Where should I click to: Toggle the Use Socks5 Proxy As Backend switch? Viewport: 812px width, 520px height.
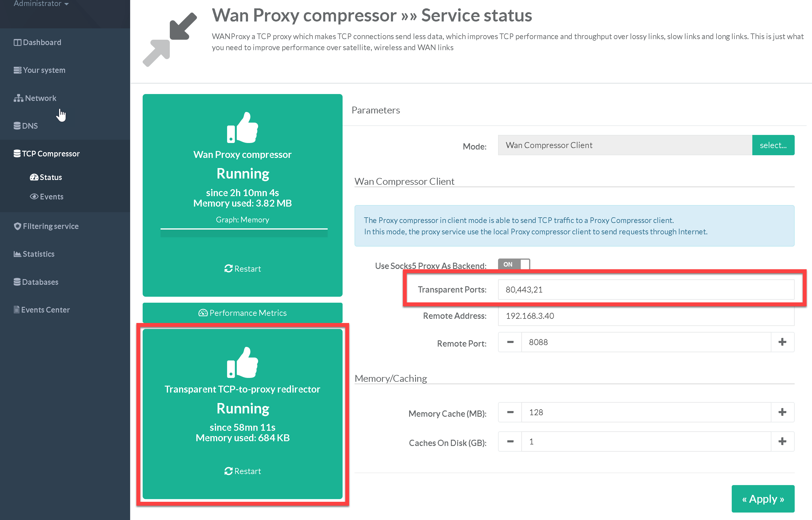point(514,264)
